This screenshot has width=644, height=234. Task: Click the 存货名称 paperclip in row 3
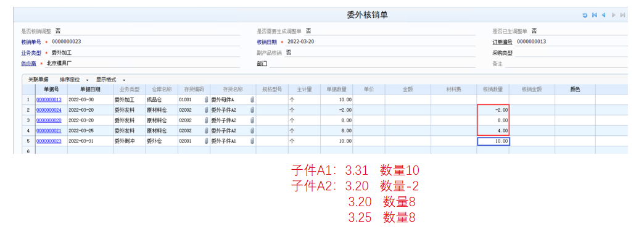252,120
